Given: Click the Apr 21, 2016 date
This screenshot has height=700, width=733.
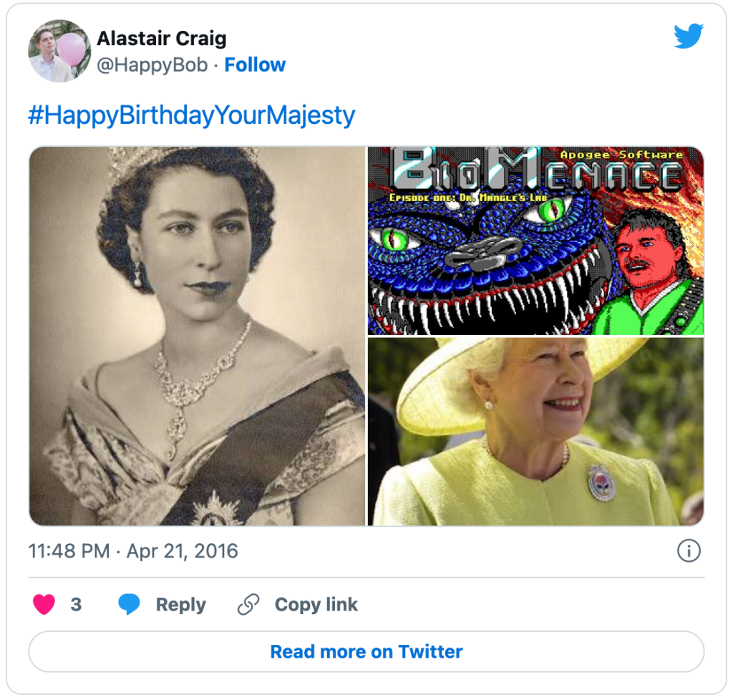Looking at the screenshot, I should coord(183,551).
